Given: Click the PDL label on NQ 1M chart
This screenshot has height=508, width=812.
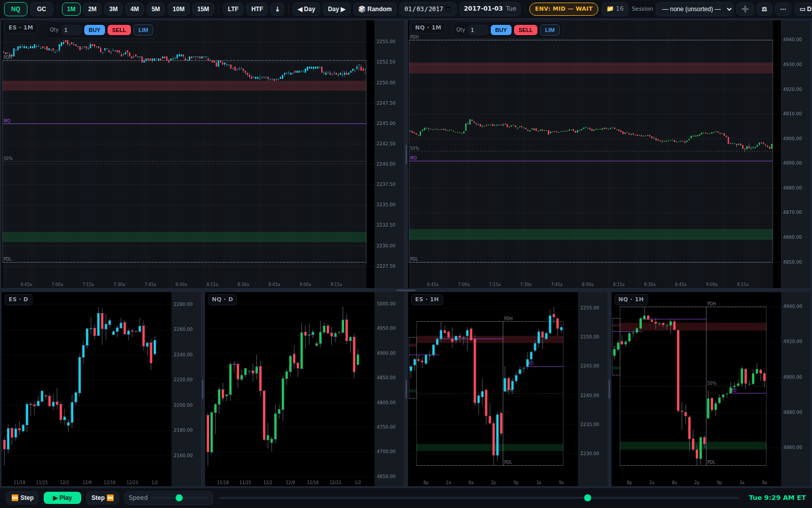Looking at the screenshot, I should pos(414,259).
